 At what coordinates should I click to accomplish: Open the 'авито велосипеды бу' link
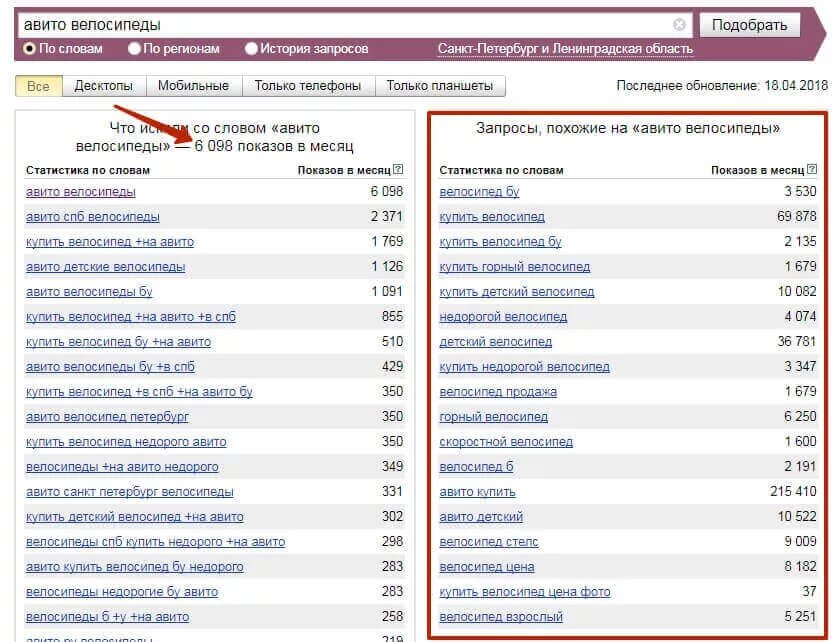(x=89, y=292)
